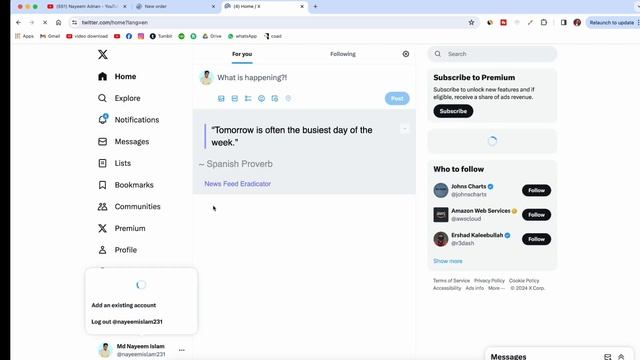Open the emoji picker in composer
Image resolution: width=640 pixels, height=360 pixels.
262,98
